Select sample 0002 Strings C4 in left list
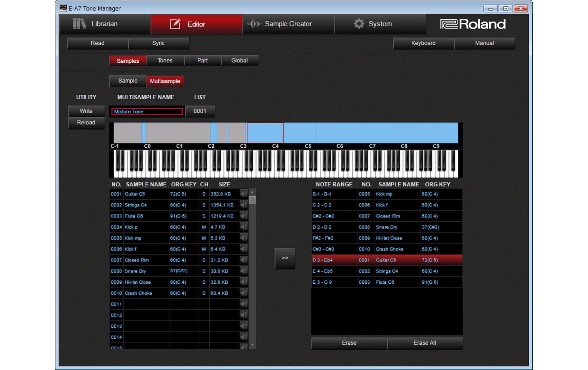588x370 pixels. [174, 205]
